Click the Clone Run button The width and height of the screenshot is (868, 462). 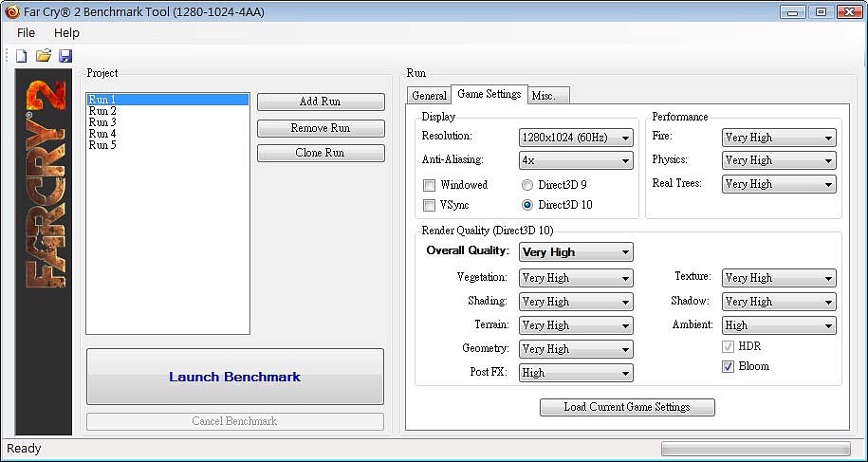point(321,153)
